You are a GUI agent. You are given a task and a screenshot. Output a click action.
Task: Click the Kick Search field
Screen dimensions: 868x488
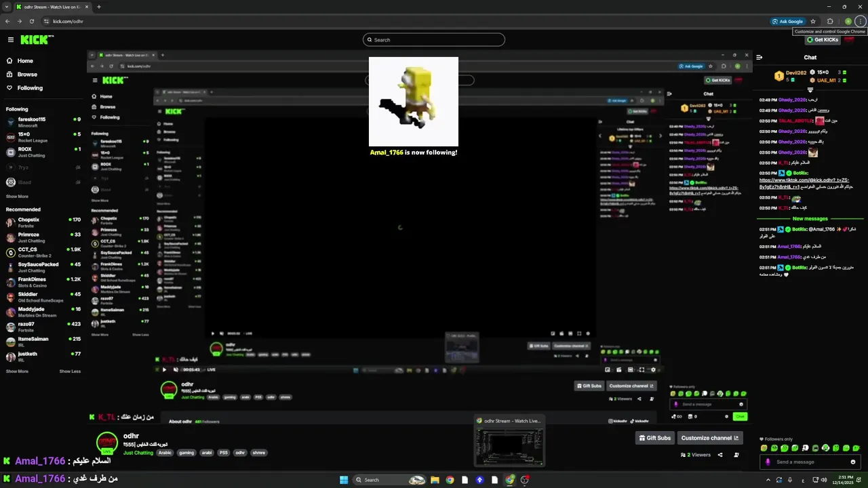(x=434, y=40)
